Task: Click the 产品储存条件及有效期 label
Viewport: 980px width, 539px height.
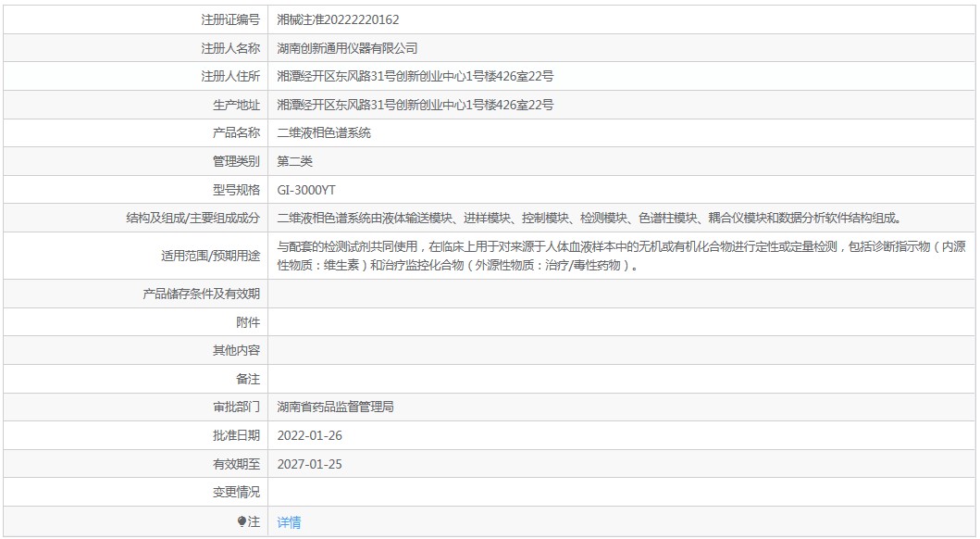Action: point(201,294)
